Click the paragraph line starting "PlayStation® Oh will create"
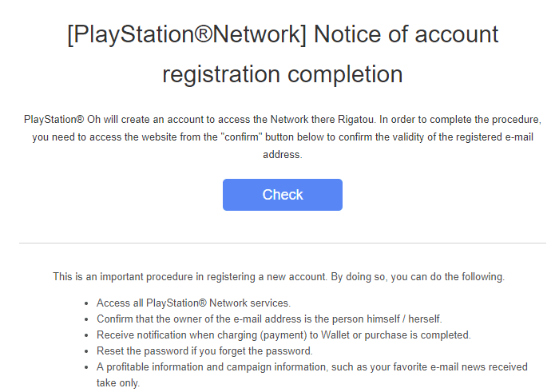The width and height of the screenshot is (551, 392). pos(283,120)
